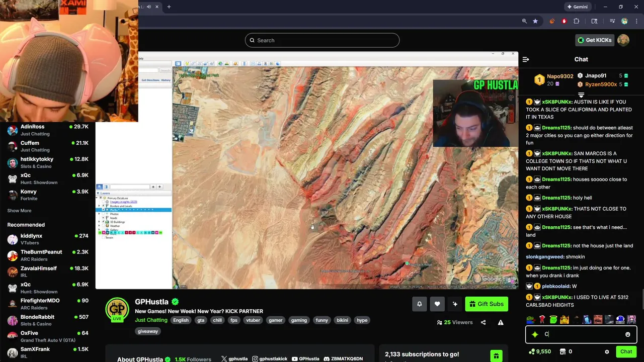Share the GPHustla stream

[483, 322]
